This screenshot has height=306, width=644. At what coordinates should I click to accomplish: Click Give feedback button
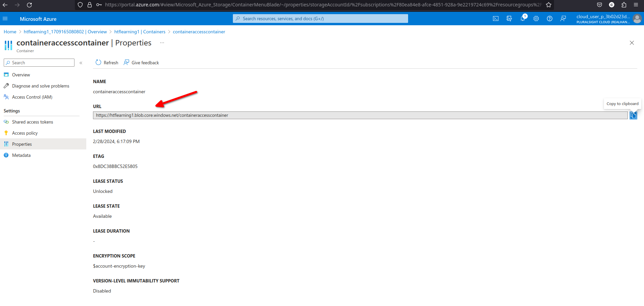click(141, 63)
